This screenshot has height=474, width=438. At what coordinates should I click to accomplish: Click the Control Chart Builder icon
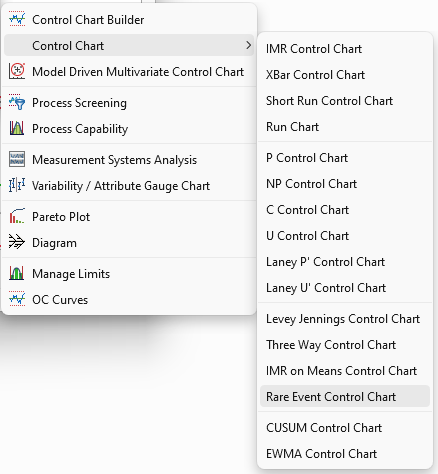[17, 19]
